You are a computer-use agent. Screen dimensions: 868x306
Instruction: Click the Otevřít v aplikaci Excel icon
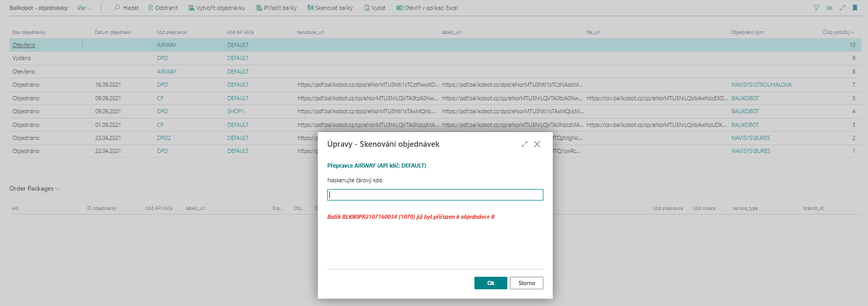point(399,8)
